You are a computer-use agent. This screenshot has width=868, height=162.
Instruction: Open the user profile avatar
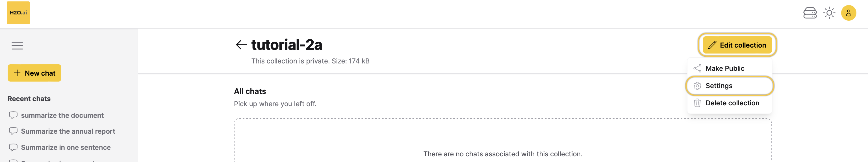coord(849,13)
